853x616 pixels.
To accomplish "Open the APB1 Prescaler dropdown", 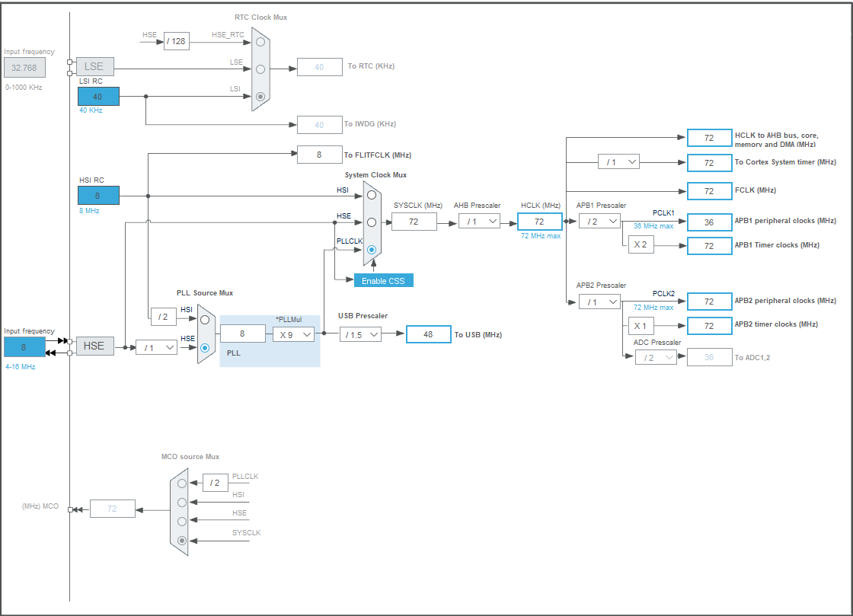I will pos(599,222).
